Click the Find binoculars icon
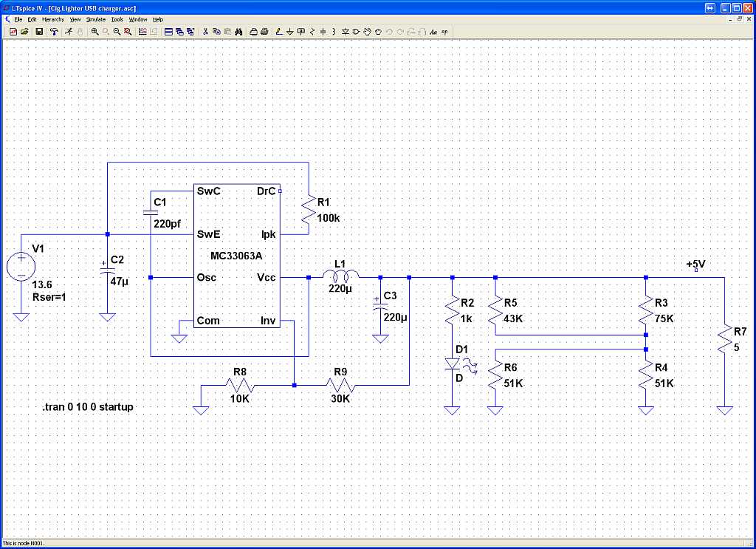Viewport: 756px width, 549px height. (x=239, y=32)
